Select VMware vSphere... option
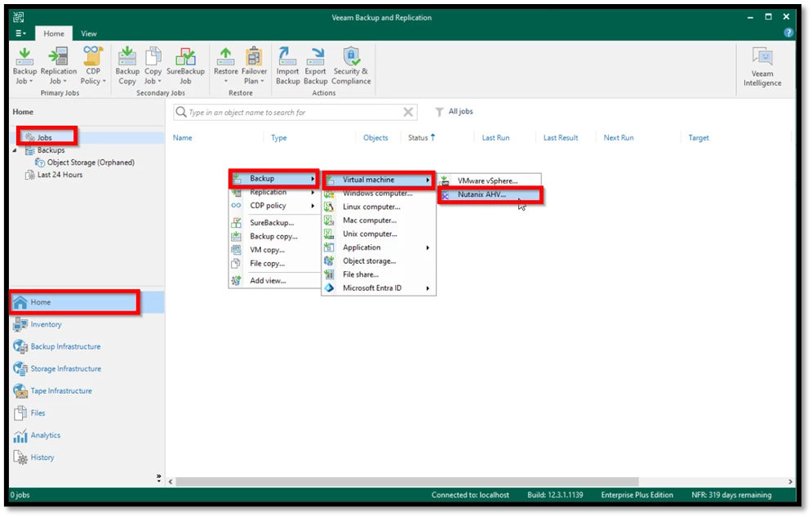The height and width of the screenshot is (517, 812). [x=490, y=181]
